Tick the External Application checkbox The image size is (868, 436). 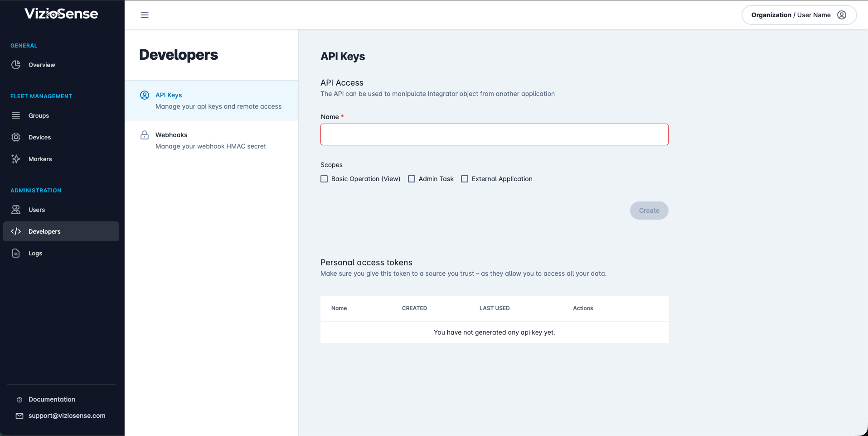[x=465, y=179]
